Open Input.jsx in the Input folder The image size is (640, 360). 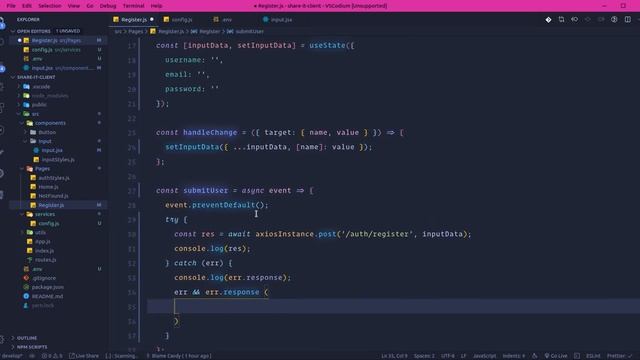52,150
